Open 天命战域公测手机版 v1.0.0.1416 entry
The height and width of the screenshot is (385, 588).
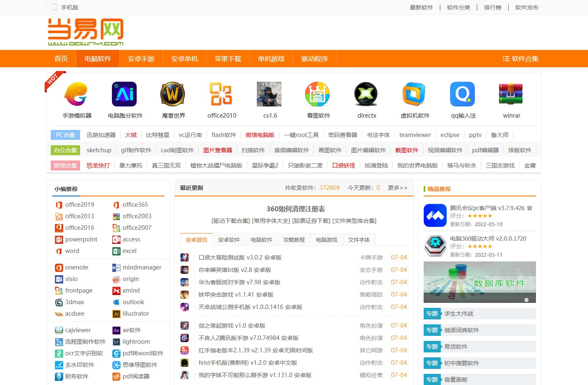[x=251, y=307]
